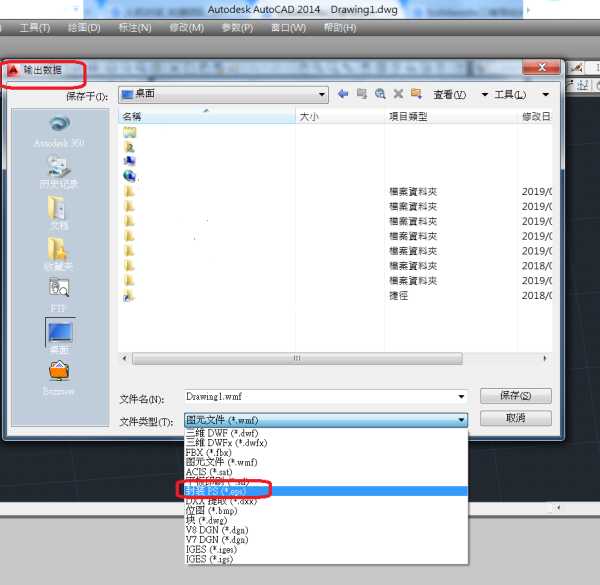Click the History (历史记录) sidebar icon

(x=58, y=168)
